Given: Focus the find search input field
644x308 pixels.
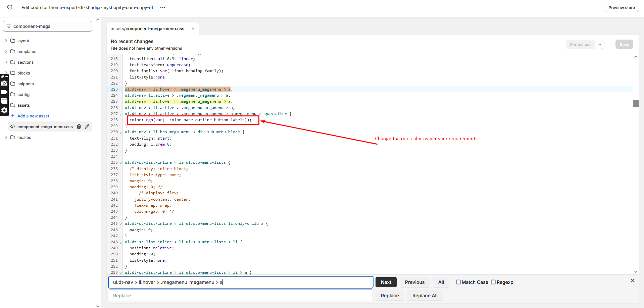Looking at the screenshot, I should coord(241,282).
